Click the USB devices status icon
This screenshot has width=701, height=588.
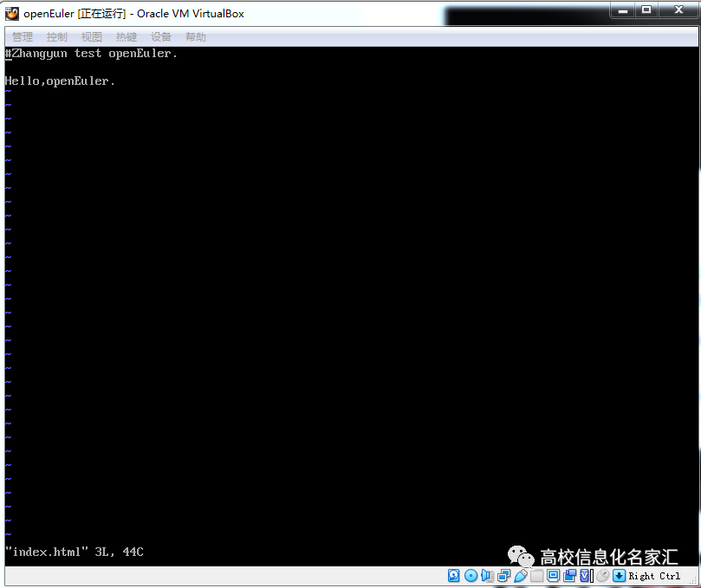[x=521, y=575]
